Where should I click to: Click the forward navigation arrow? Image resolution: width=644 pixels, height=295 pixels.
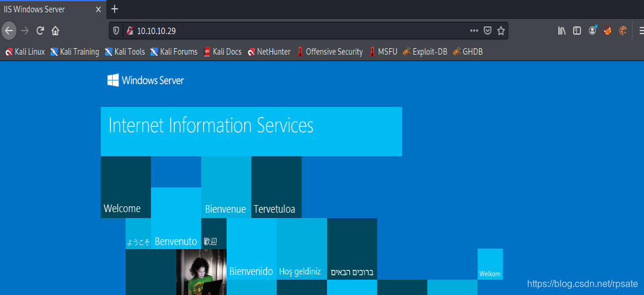[x=25, y=31]
